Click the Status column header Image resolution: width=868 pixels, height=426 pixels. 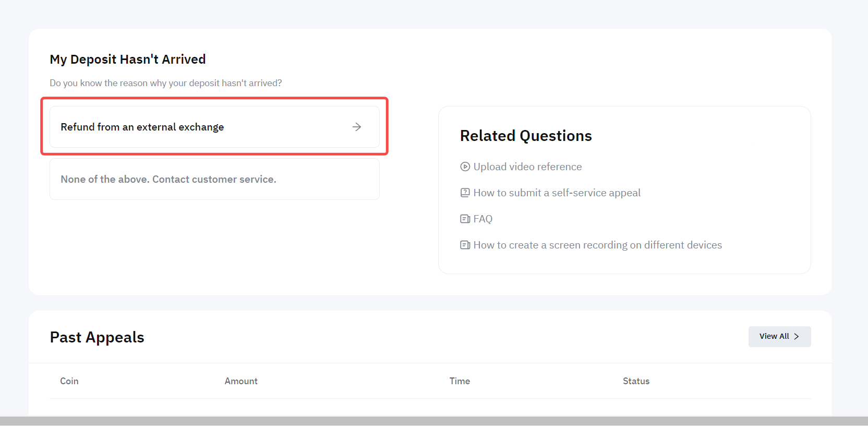click(x=636, y=381)
